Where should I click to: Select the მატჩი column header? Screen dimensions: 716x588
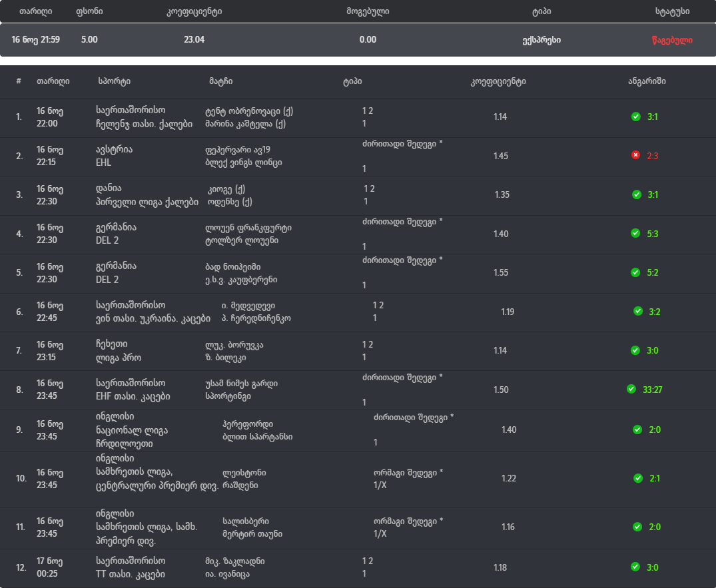coord(220,81)
